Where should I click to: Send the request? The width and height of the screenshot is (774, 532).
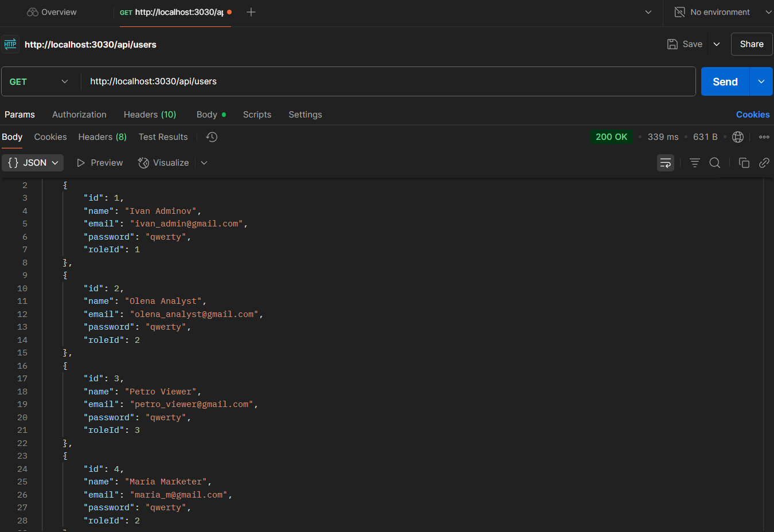pyautogui.click(x=725, y=81)
